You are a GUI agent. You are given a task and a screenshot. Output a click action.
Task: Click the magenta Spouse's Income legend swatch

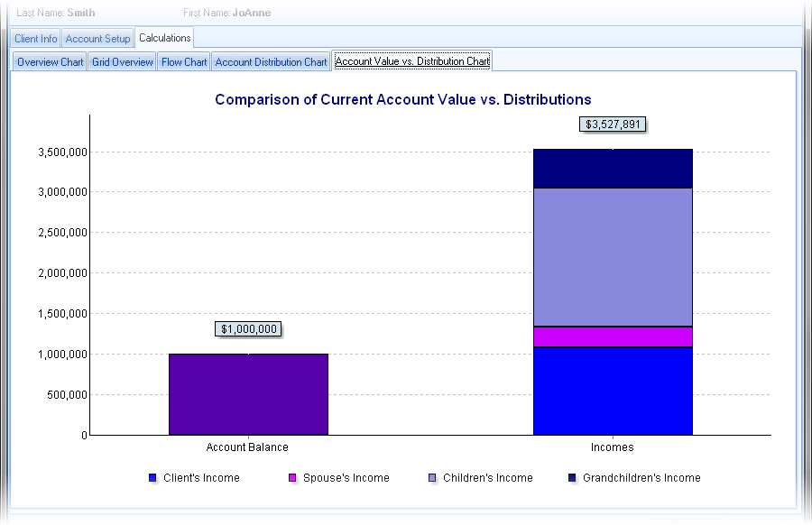(292, 478)
